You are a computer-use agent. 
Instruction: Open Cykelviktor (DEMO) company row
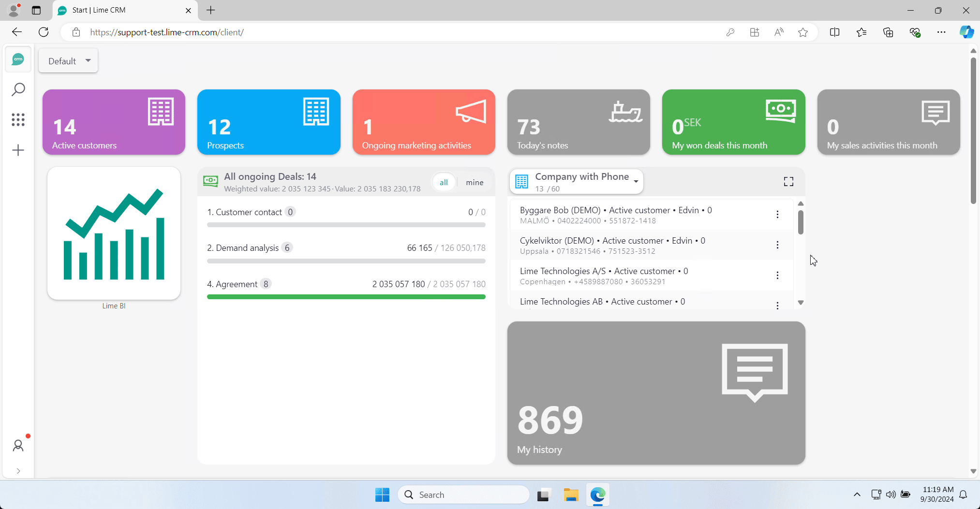click(x=651, y=245)
